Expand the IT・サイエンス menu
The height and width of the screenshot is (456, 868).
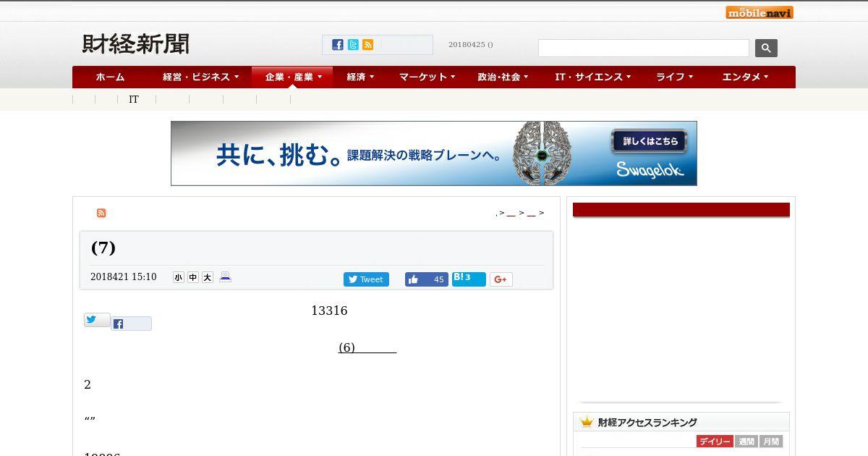593,77
